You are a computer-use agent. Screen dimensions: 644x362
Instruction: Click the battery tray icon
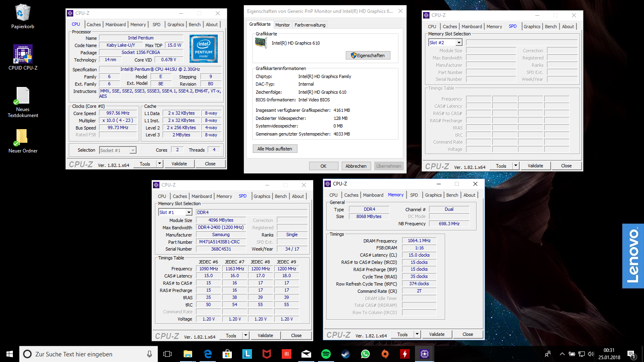click(572, 354)
